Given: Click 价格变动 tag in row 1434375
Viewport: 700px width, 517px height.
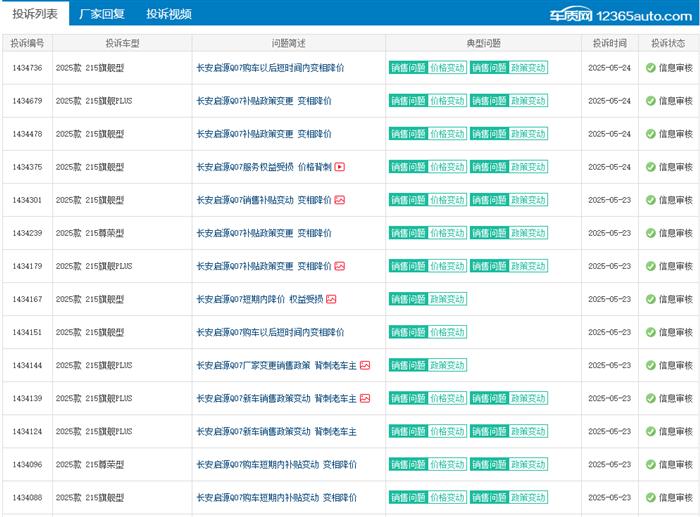Looking at the screenshot, I should pyautogui.click(x=447, y=167).
